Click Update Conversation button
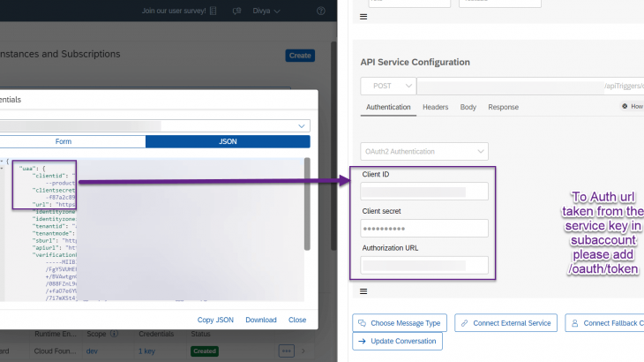This screenshot has width=644, height=362. 397,341
